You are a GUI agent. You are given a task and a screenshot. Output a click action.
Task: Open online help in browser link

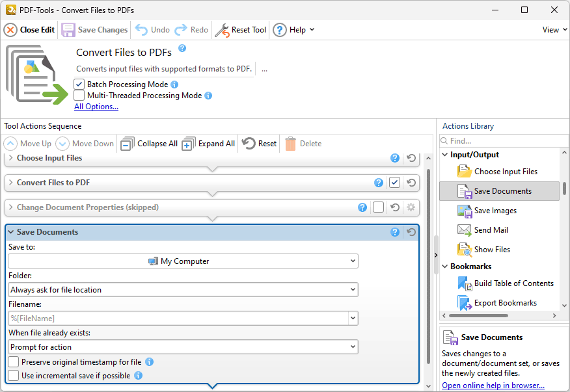(493, 385)
